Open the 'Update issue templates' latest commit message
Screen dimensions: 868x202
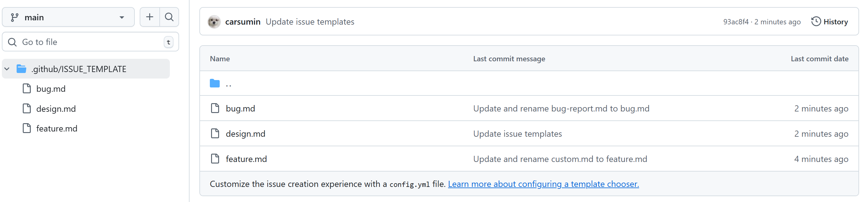(x=310, y=22)
